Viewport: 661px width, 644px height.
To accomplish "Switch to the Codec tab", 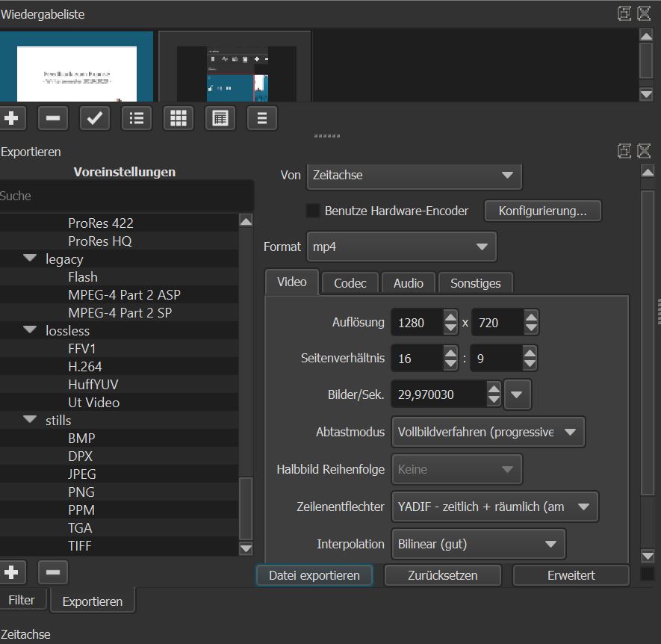I will coord(350,283).
